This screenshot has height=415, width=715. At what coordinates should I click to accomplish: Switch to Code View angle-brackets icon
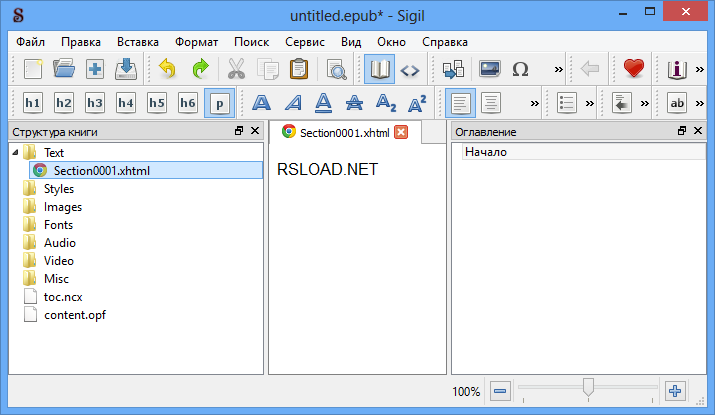[x=410, y=70]
